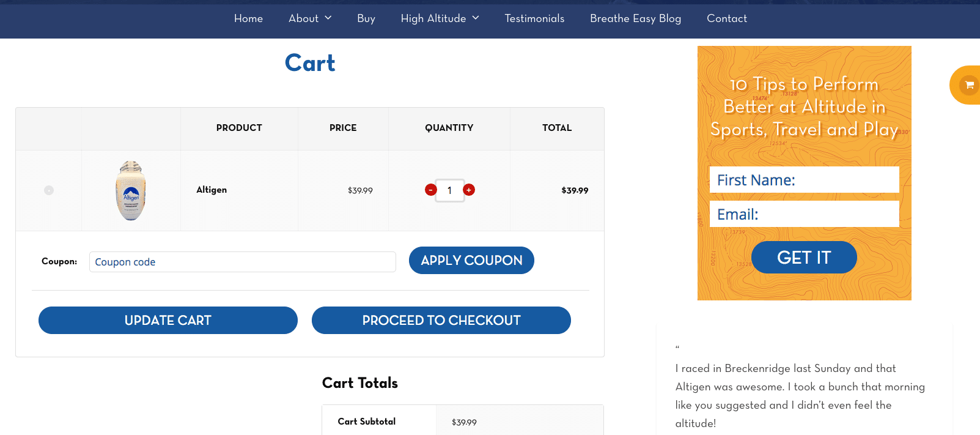Click the Cart Subtotal label
The height and width of the screenshot is (435, 980).
pos(367,422)
